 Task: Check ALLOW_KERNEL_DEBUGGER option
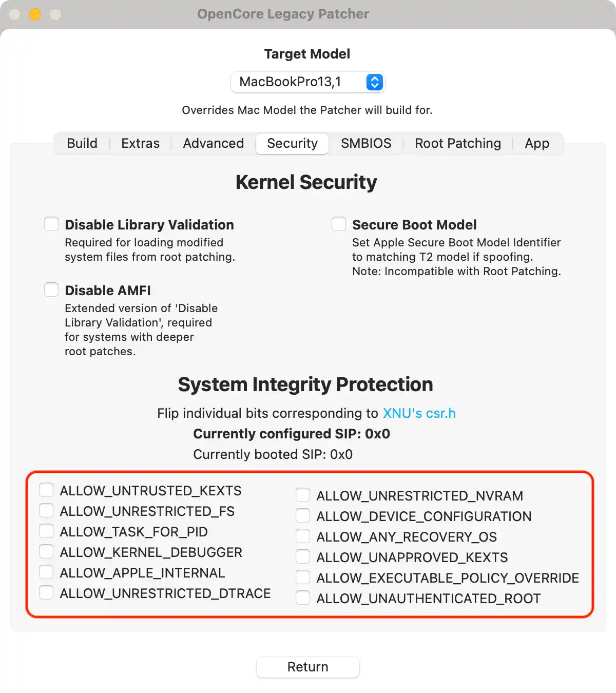47,552
